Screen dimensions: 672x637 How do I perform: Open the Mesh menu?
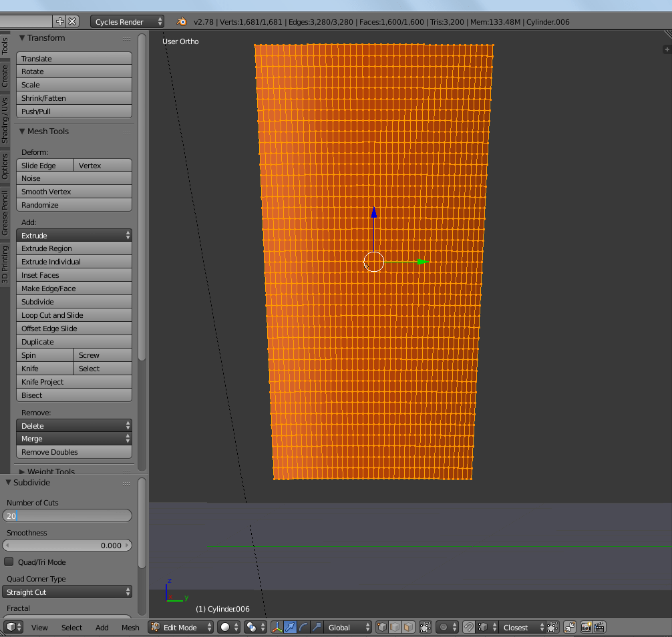point(130,627)
